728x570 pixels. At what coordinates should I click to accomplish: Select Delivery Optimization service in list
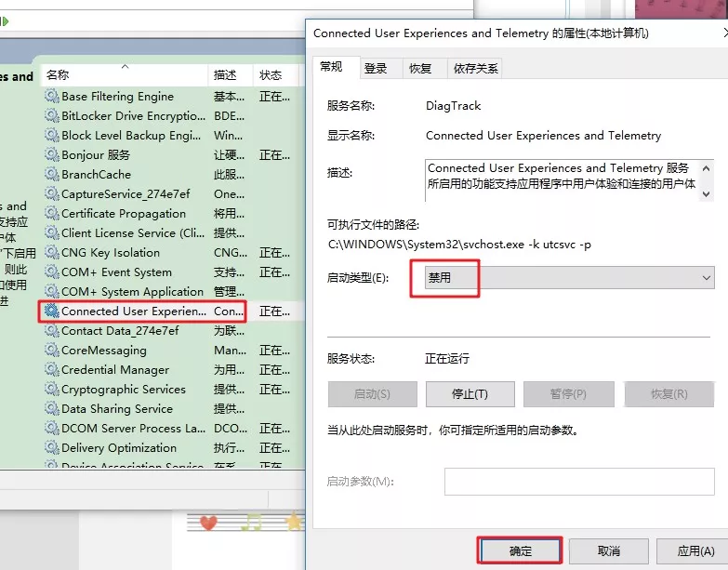click(119, 448)
